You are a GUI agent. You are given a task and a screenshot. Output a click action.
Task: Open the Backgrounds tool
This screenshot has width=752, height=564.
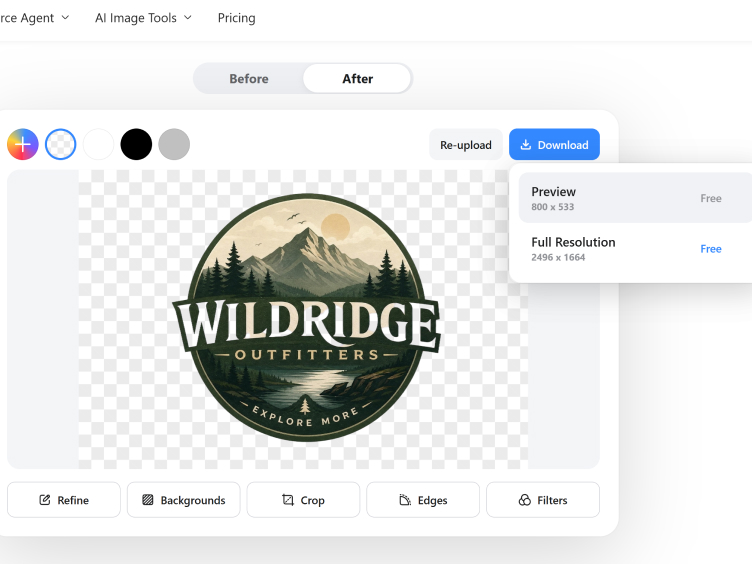(x=184, y=500)
